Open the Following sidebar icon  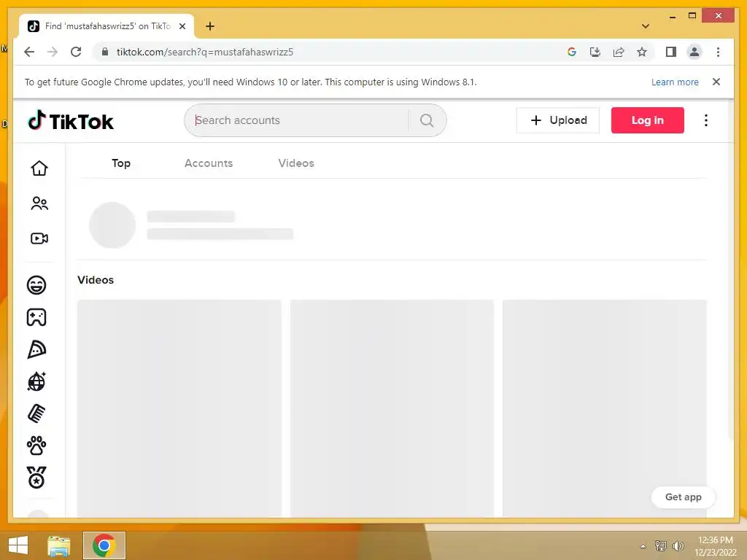click(39, 203)
